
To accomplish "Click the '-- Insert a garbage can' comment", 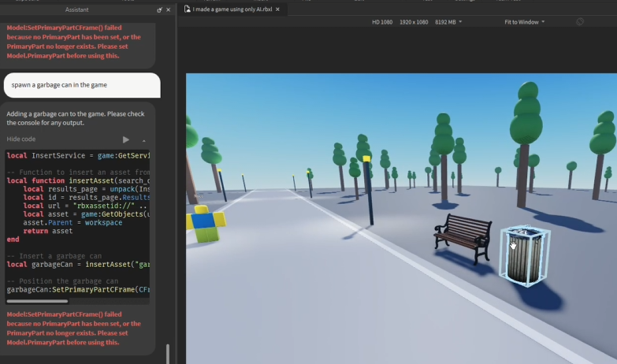I will coord(54,256).
